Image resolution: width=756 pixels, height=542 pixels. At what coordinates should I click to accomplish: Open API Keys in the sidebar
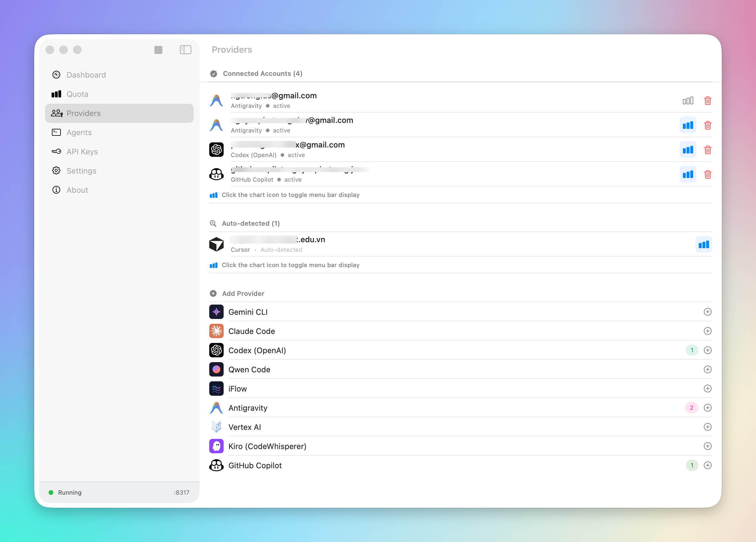82,152
